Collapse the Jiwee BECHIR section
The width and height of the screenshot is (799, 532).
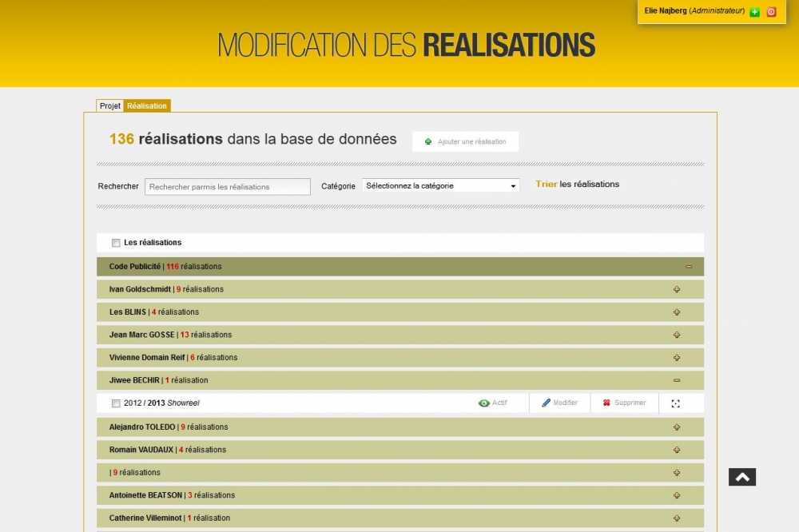click(677, 380)
